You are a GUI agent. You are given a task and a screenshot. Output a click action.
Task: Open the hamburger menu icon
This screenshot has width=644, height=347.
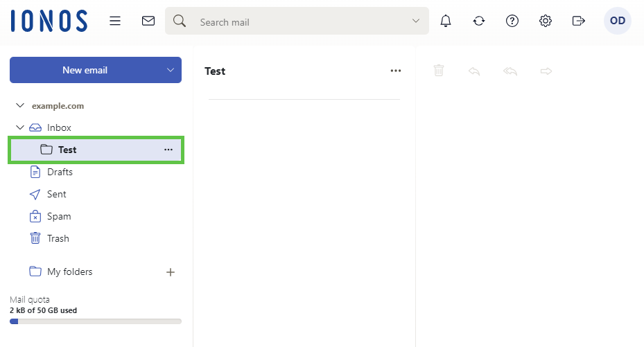[x=115, y=21]
